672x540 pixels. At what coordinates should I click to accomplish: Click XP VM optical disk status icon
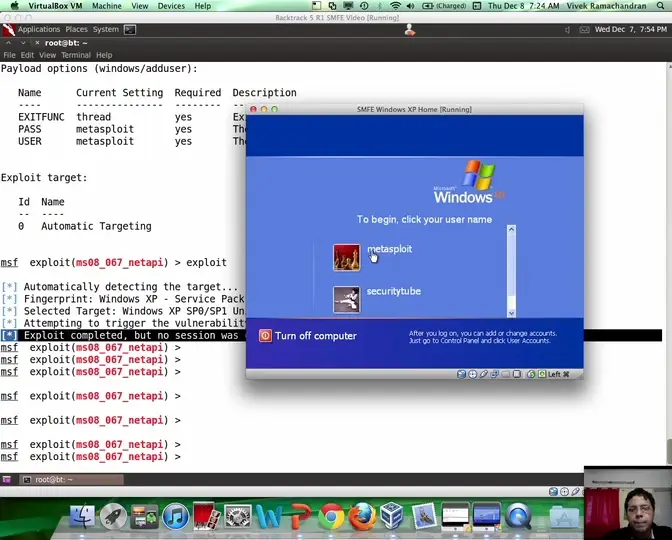[x=472, y=374]
